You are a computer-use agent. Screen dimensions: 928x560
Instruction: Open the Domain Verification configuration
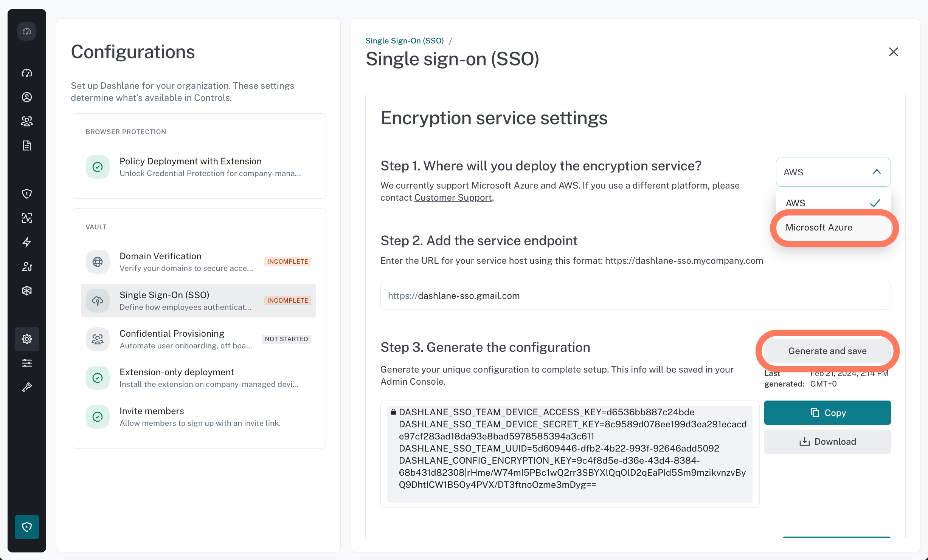point(198,262)
